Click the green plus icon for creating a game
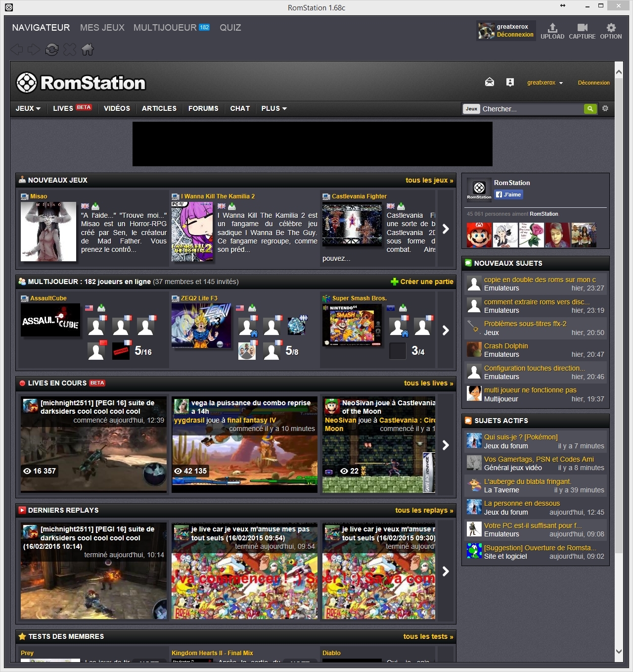The image size is (633, 672). [394, 282]
